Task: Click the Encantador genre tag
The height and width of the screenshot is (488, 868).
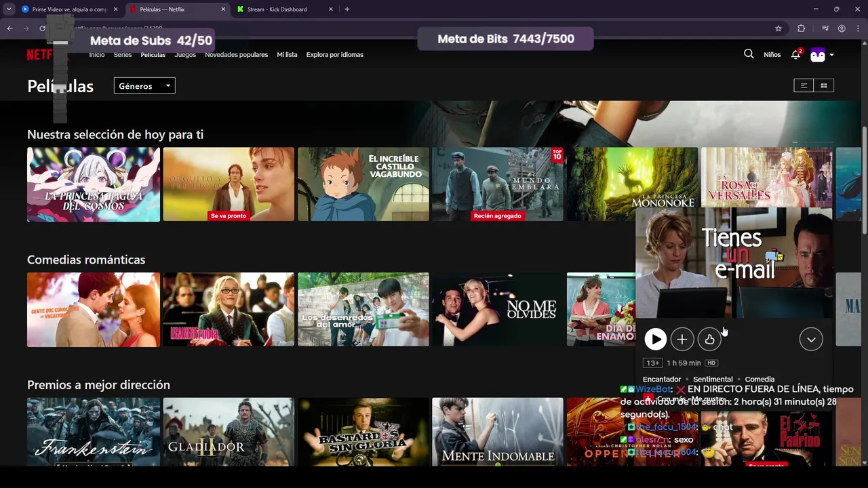Action: click(662, 380)
